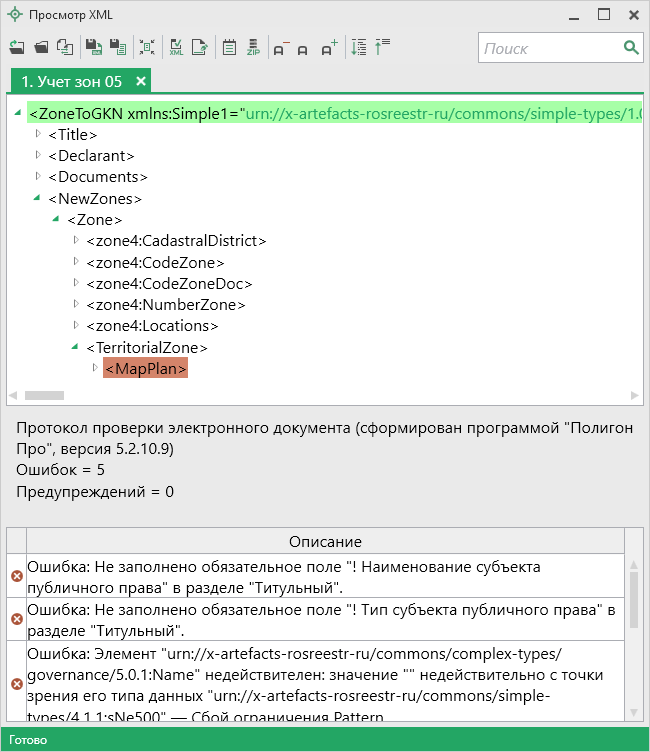Decrease font size with A-minus icon
Image resolution: width=650 pixels, height=752 pixels.
tap(280, 48)
